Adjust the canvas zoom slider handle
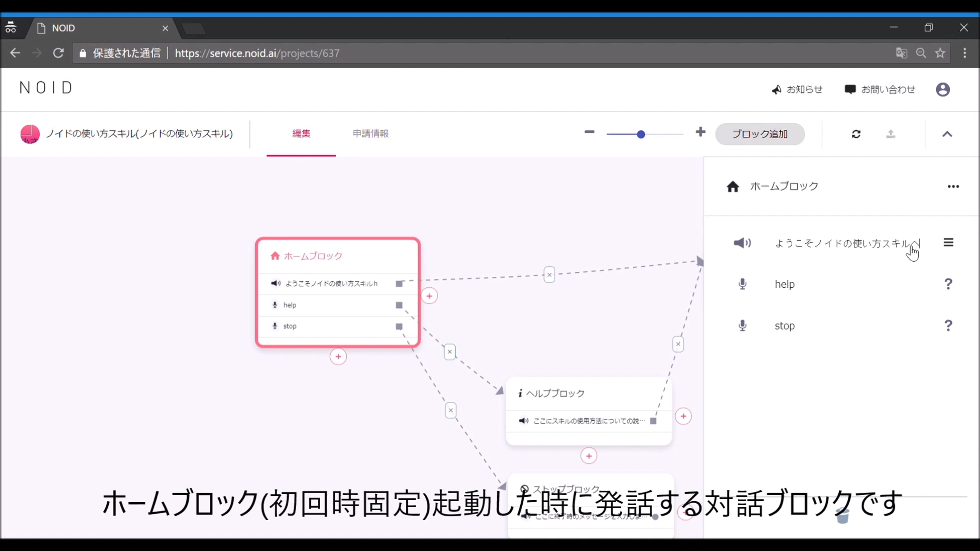980x551 pixels. tap(641, 134)
